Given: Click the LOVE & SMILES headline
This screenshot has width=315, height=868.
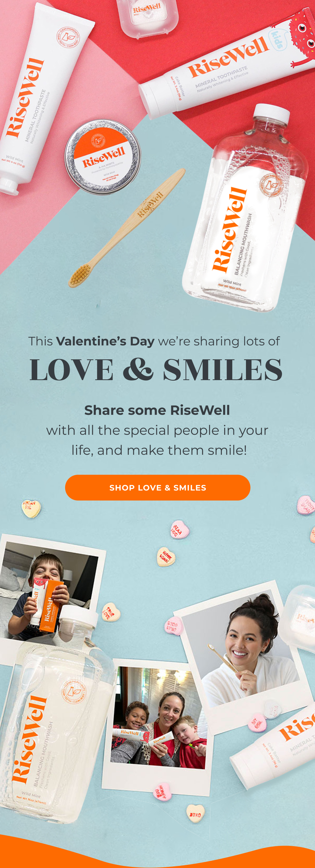Looking at the screenshot, I should tap(156, 370).
